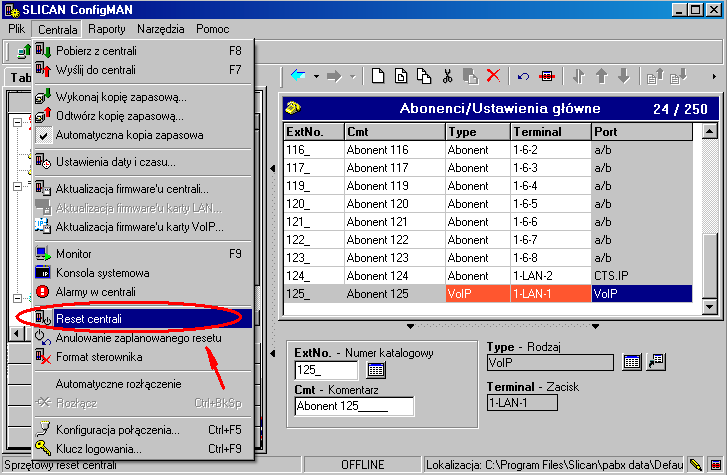
Task: Open the Pomoc menu
Action: (212, 29)
